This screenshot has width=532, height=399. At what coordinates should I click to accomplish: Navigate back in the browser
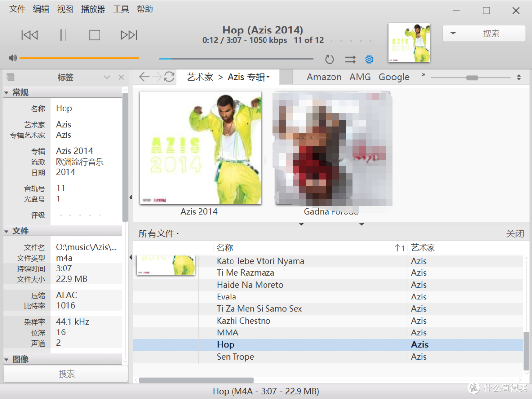[x=144, y=77]
